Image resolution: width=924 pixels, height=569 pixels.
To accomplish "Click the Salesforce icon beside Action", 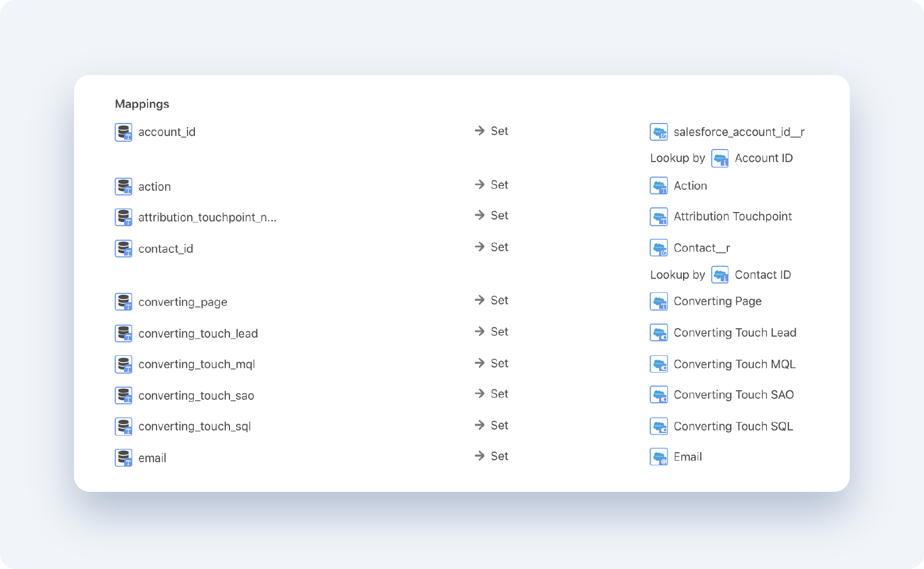I will coord(659,185).
